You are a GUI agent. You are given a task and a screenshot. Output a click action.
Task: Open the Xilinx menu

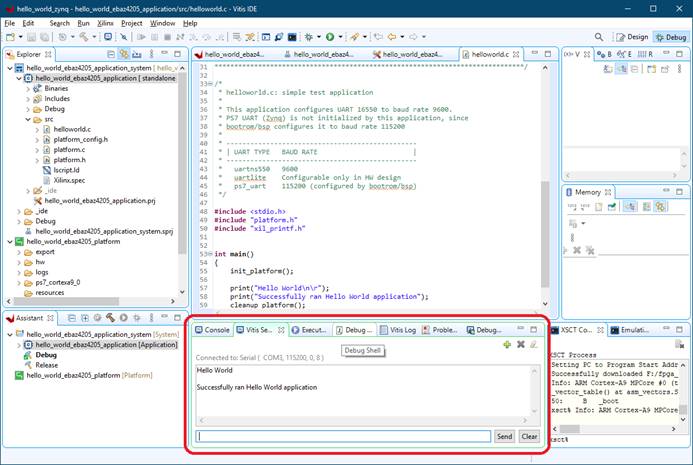click(105, 22)
